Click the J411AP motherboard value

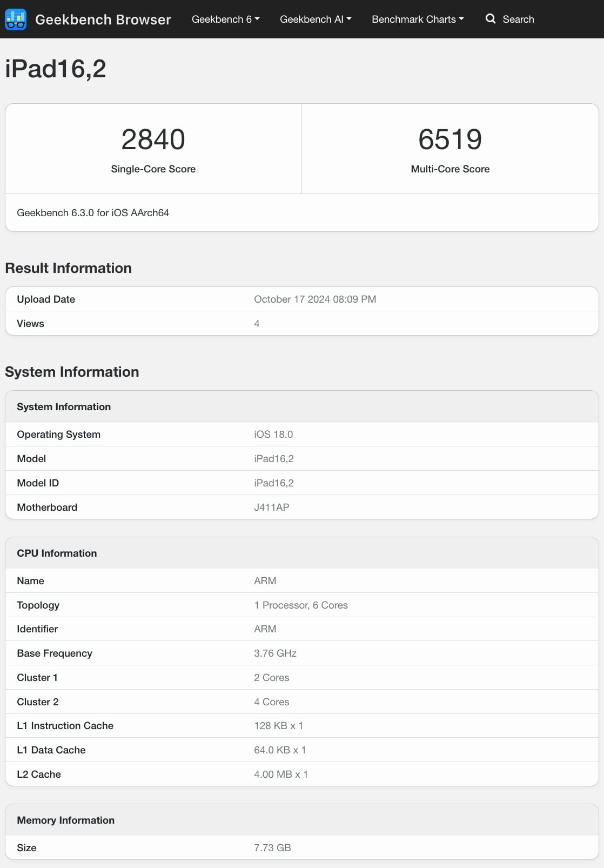pyautogui.click(x=272, y=508)
